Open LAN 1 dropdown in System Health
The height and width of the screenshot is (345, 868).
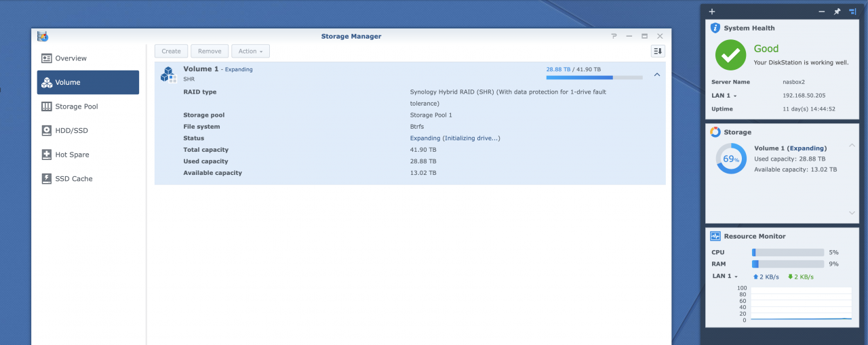click(724, 96)
